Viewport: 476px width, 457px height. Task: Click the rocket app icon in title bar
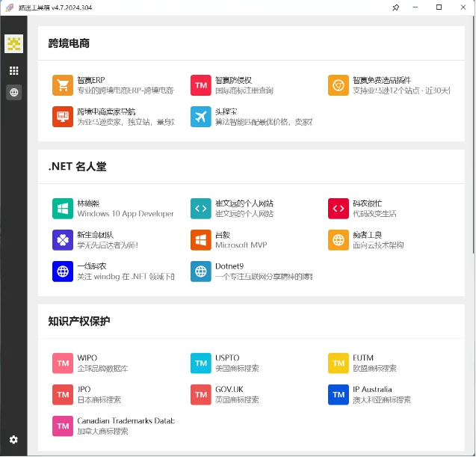point(10,7)
